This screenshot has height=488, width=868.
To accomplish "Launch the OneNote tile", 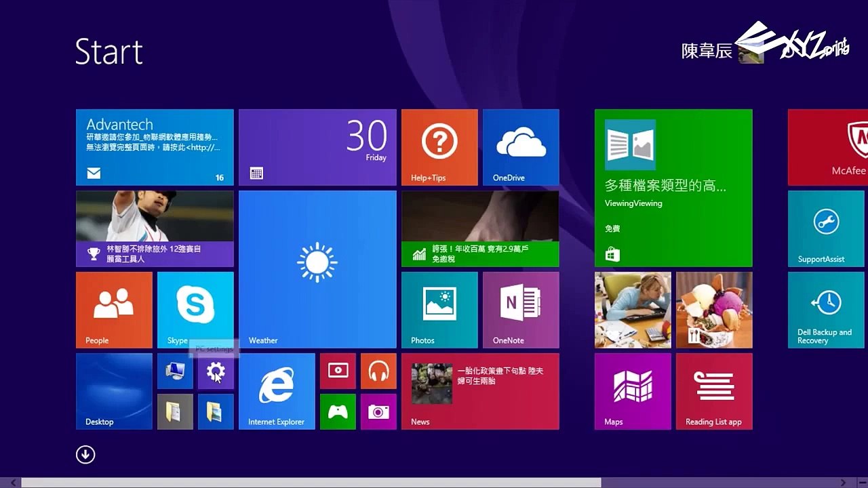I will (x=521, y=310).
